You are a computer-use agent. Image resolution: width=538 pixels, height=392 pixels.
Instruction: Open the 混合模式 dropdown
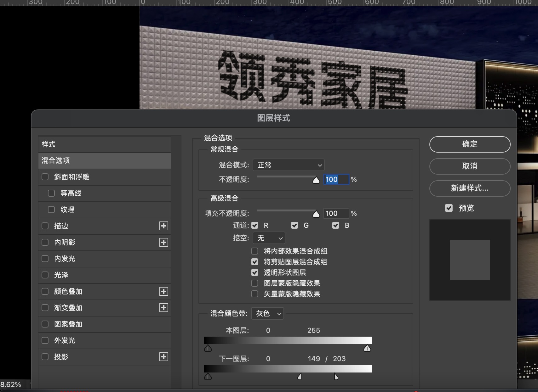coord(289,165)
